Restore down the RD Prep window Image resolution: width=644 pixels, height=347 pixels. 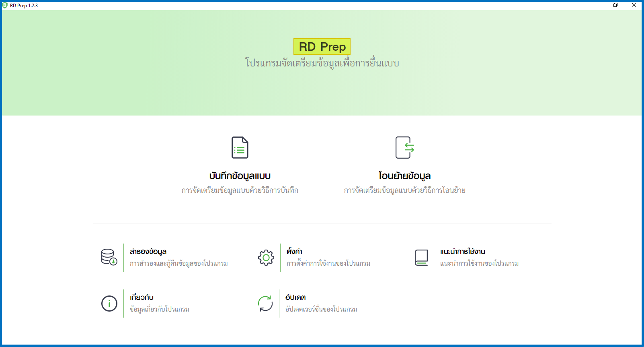615,5
